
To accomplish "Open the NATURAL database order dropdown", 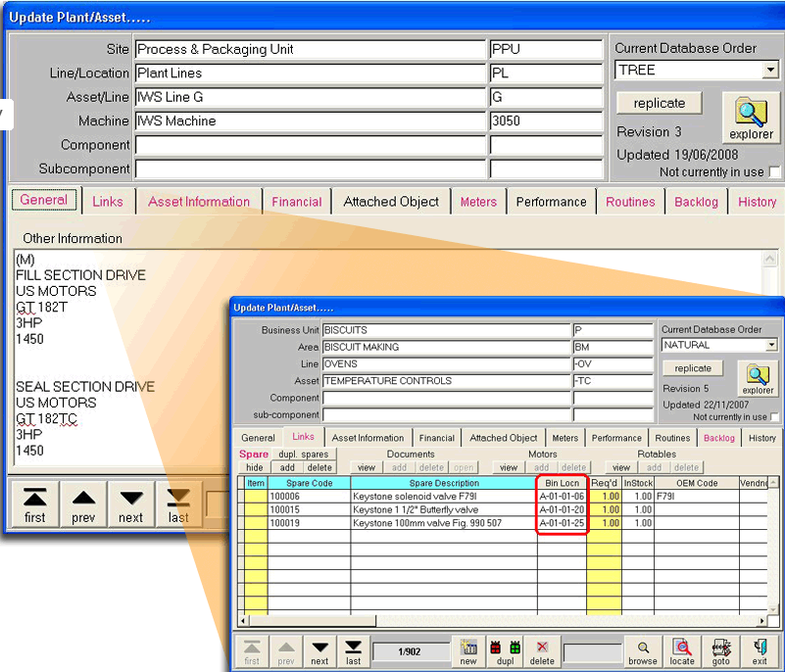I will click(x=771, y=345).
